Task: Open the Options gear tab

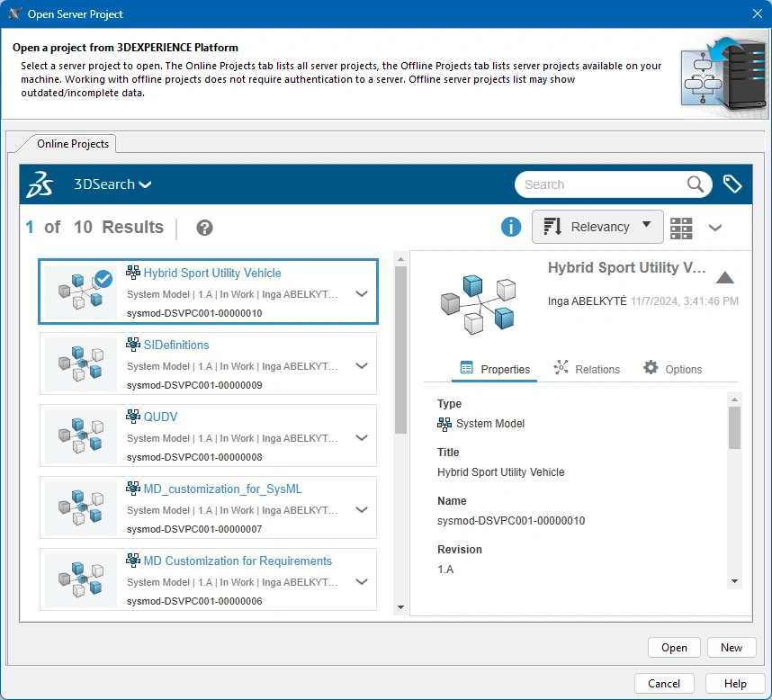Action: point(672,369)
